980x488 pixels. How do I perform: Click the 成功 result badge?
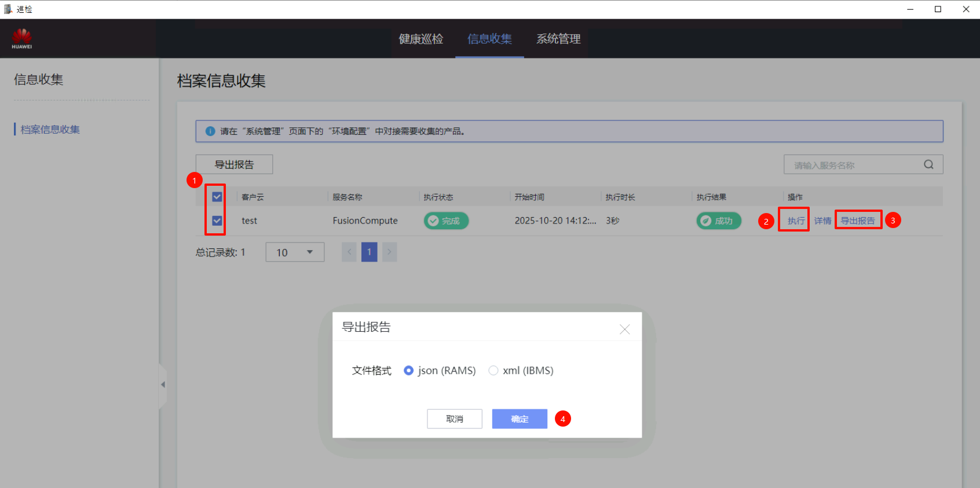pyautogui.click(x=718, y=221)
